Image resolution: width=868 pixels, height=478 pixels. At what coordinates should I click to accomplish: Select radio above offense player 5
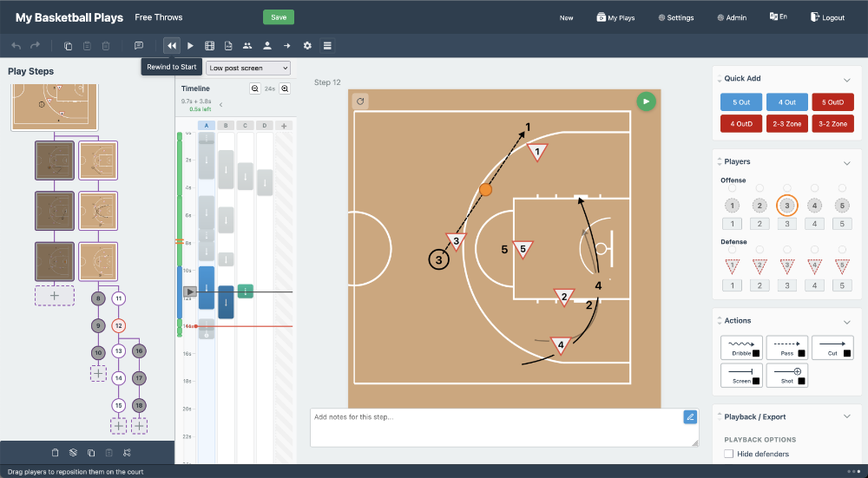(x=842, y=188)
